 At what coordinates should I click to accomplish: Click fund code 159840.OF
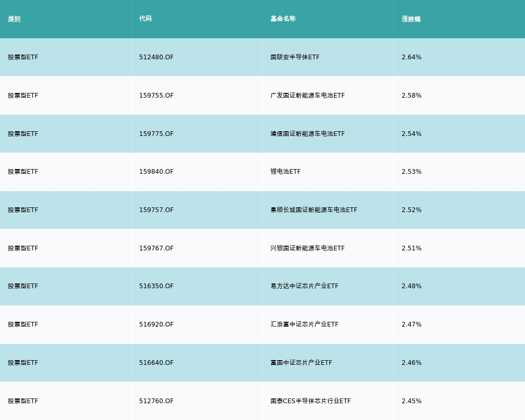pyautogui.click(x=156, y=172)
